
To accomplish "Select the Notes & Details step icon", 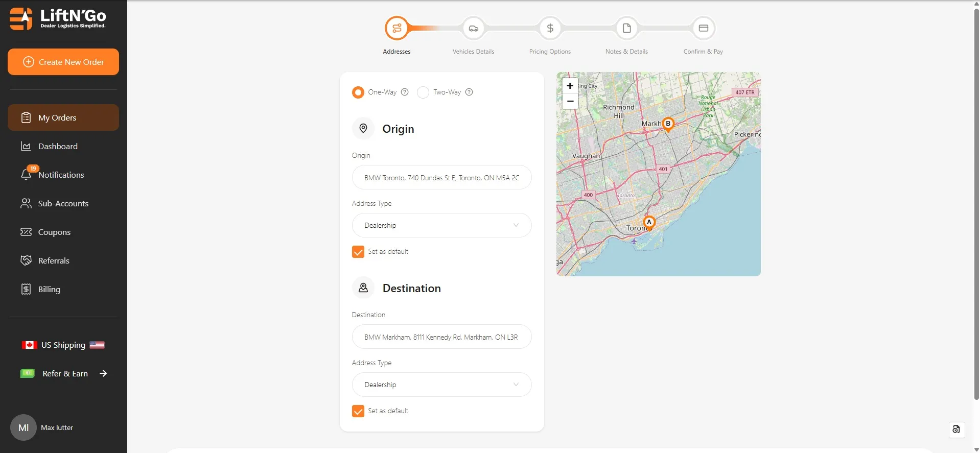I will tap(627, 28).
